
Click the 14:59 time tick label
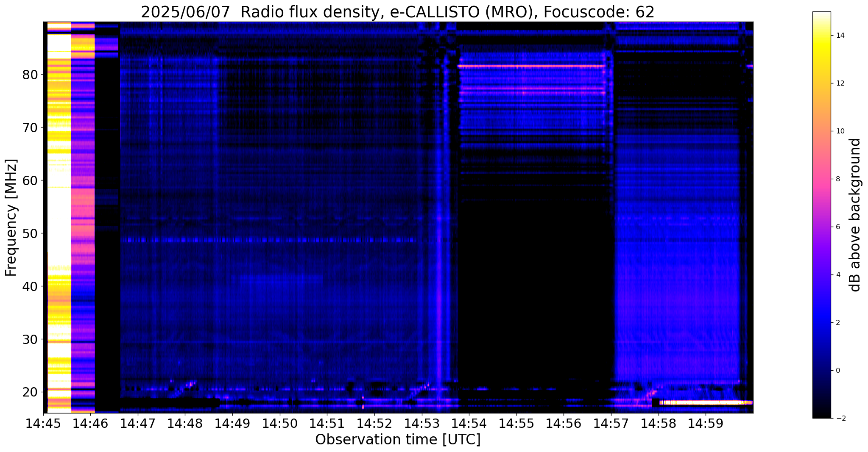coord(705,424)
